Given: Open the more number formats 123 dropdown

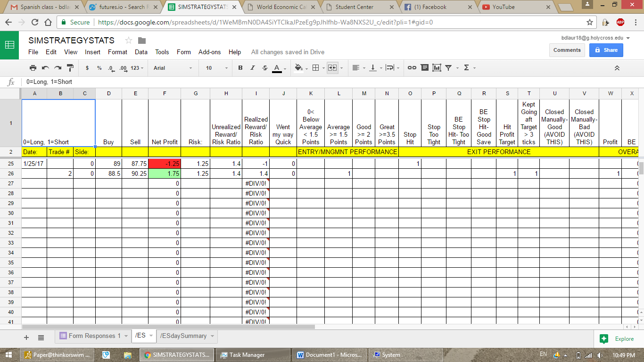Looking at the screenshot, I should tap(137, 68).
